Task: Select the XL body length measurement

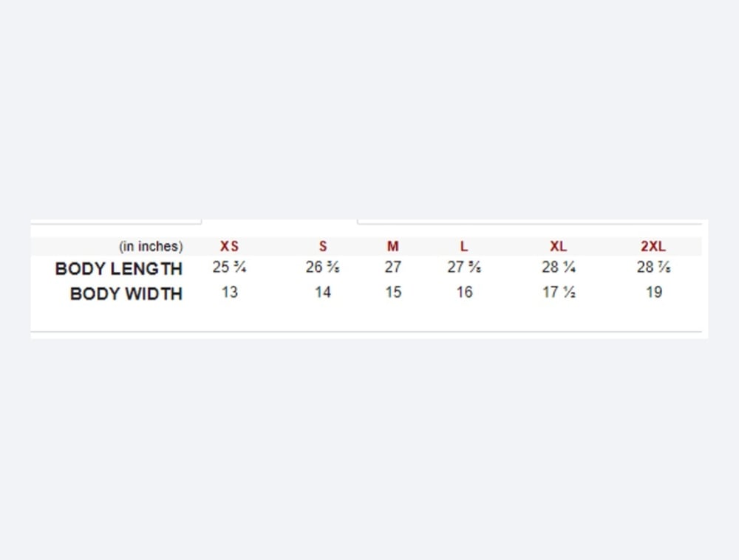Action: (x=558, y=267)
